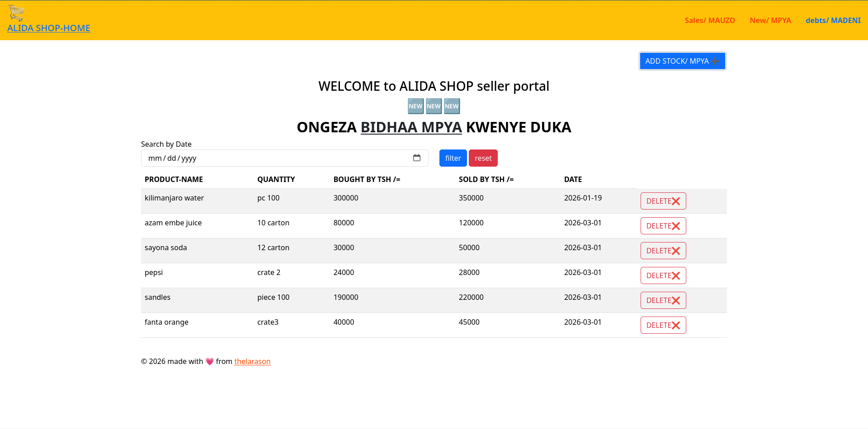The image size is (868, 429).
Task: Open the Sales/ MAUZO menu
Action: [x=709, y=20]
